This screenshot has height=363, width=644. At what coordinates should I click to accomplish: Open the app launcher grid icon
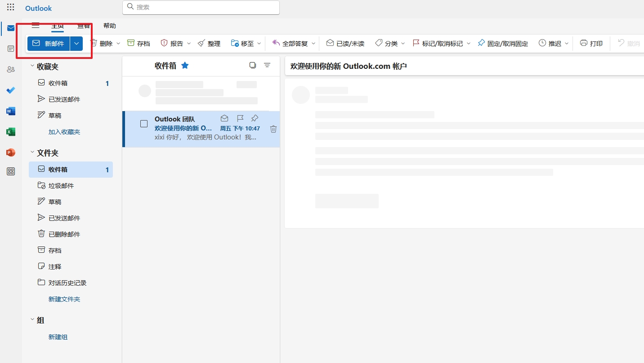click(x=10, y=8)
